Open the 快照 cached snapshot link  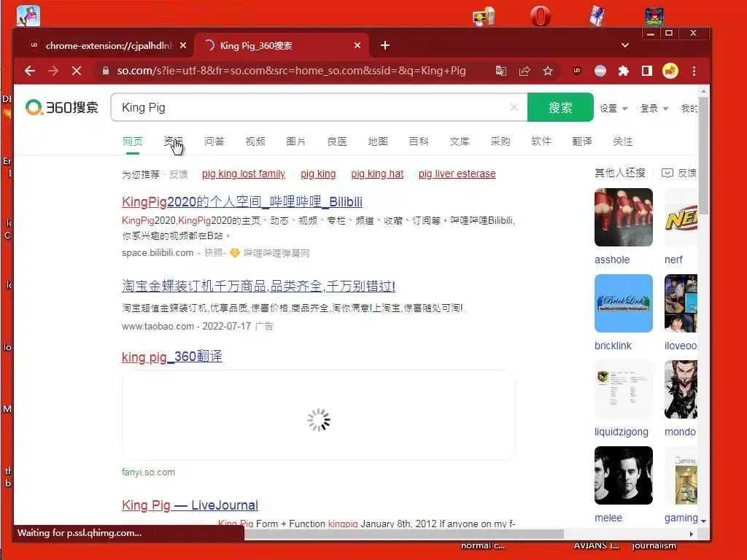click(x=213, y=253)
